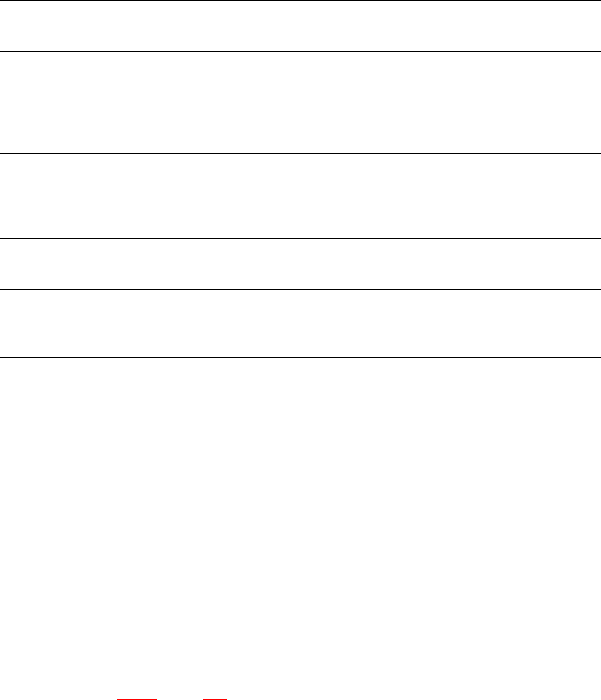Screen dimensions: 601x700
Task: Click the narrower red bar at the bottom
Action: (x=215, y=699)
